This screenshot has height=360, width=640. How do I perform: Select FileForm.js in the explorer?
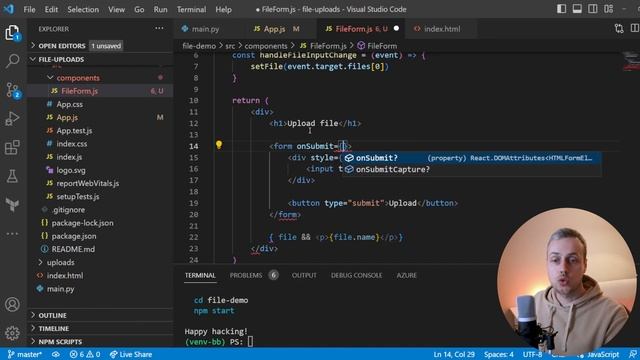tap(100, 91)
